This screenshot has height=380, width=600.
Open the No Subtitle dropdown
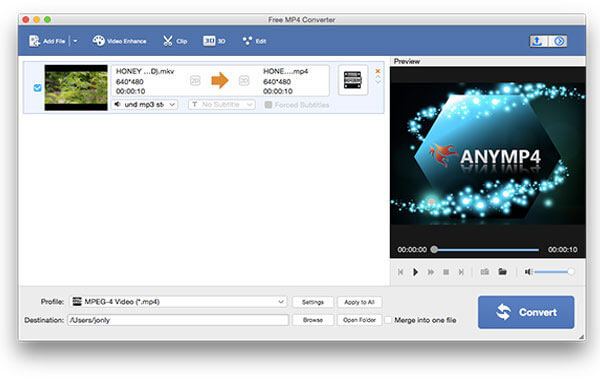coord(222,104)
